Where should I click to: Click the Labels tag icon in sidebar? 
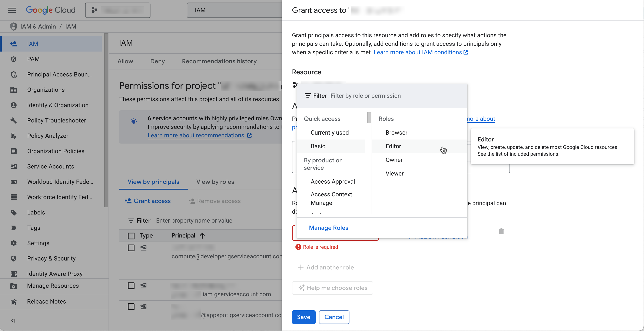(13, 212)
